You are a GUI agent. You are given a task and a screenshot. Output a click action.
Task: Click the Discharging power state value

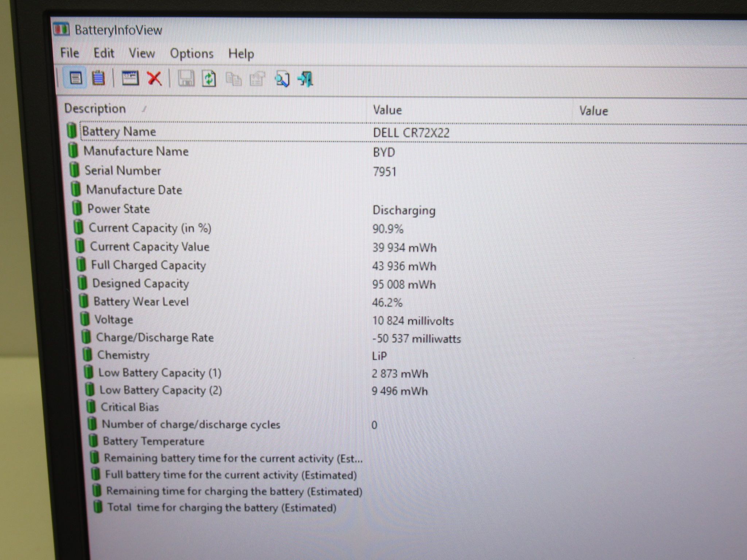[404, 210]
